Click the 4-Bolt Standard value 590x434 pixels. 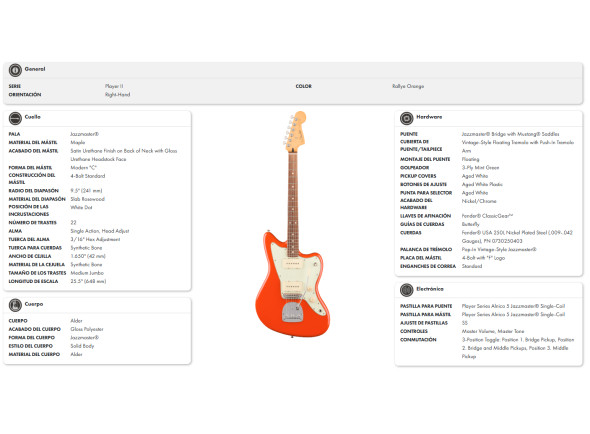[x=88, y=176]
